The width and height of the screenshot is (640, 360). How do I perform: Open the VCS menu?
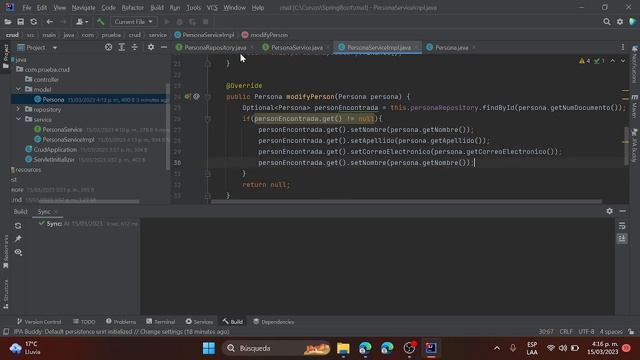coord(212,7)
